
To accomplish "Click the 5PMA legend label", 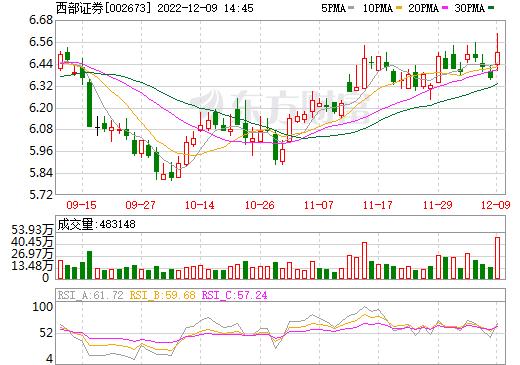I will coord(333,8).
